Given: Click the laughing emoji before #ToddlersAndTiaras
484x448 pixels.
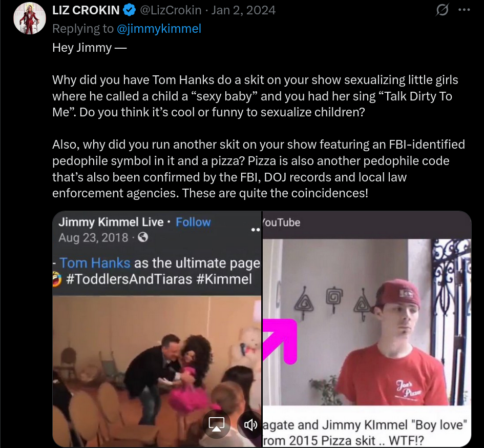Looking at the screenshot, I should 56,279.
